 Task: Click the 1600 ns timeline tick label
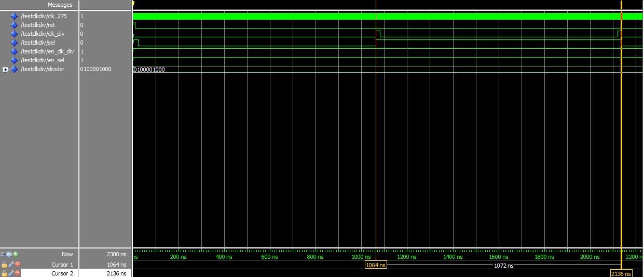[498, 257]
